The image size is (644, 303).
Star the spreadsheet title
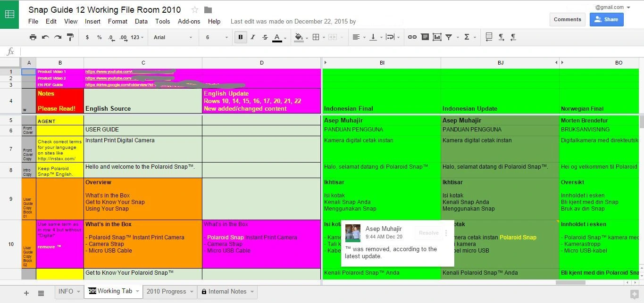tap(195, 10)
